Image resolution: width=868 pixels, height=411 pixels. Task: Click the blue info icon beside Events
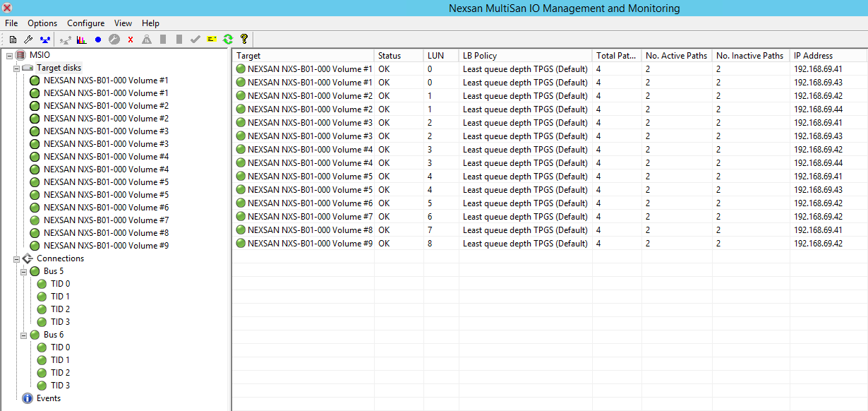click(28, 398)
